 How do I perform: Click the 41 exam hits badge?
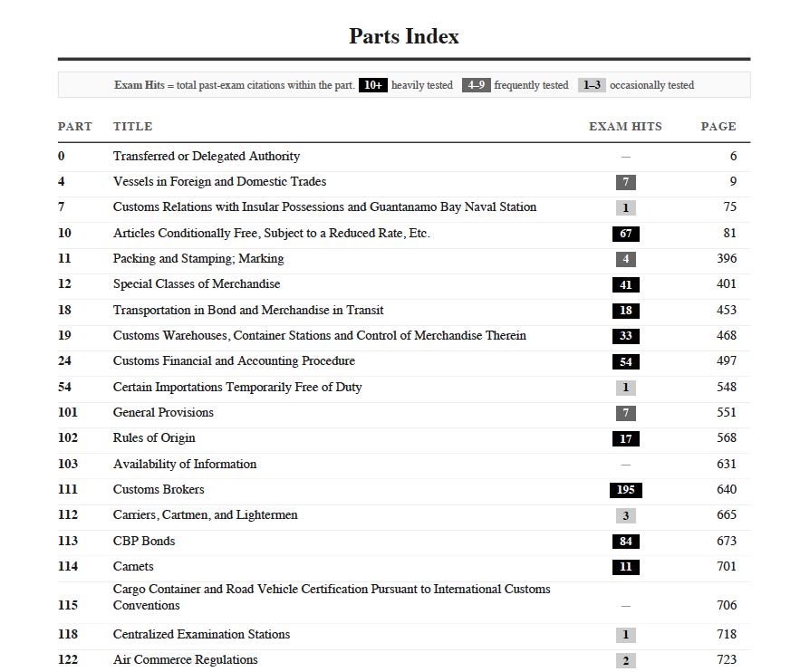click(x=626, y=284)
